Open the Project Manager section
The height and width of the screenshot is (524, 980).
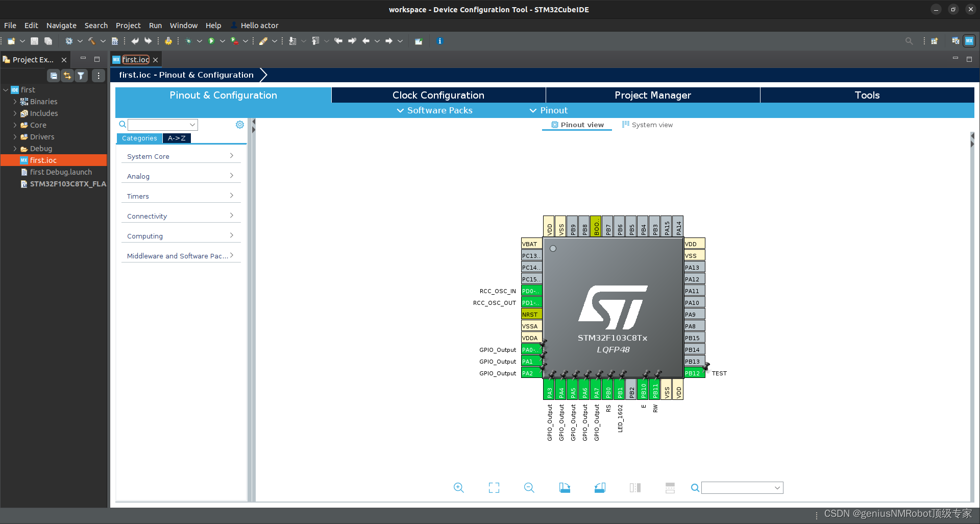pyautogui.click(x=653, y=95)
